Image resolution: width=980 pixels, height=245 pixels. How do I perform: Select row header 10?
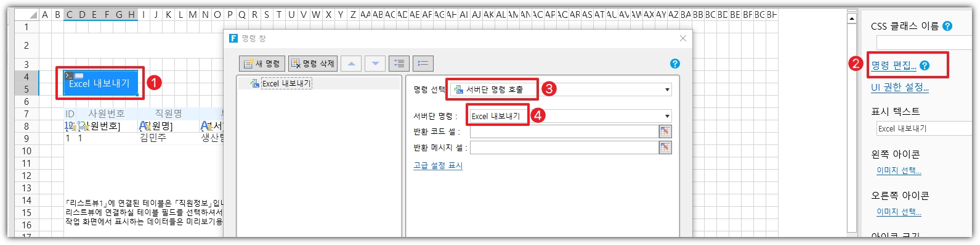[26, 151]
